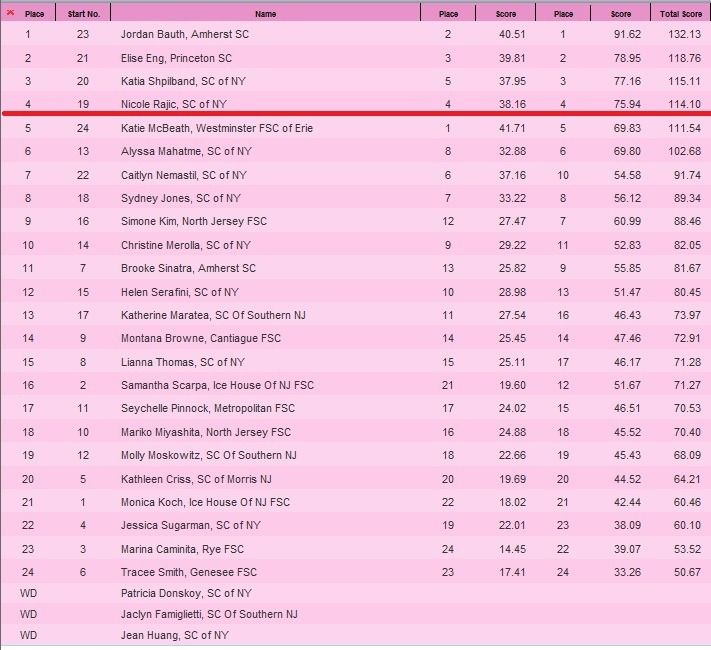Click total score 60.10
This screenshot has width=711, height=650.
click(x=687, y=525)
